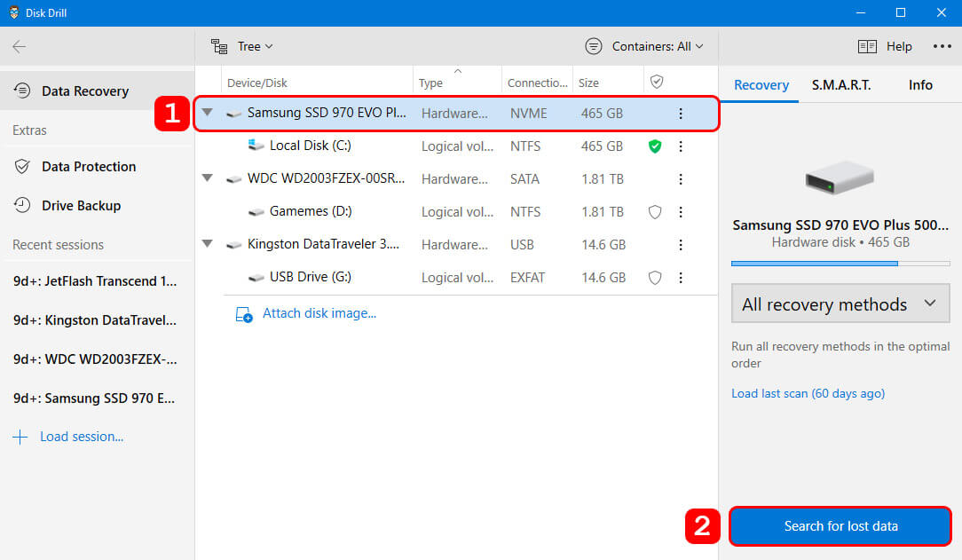Open options menu for USB Drive (G:) row
Screen dimensions: 962x560
pyautogui.click(x=681, y=277)
